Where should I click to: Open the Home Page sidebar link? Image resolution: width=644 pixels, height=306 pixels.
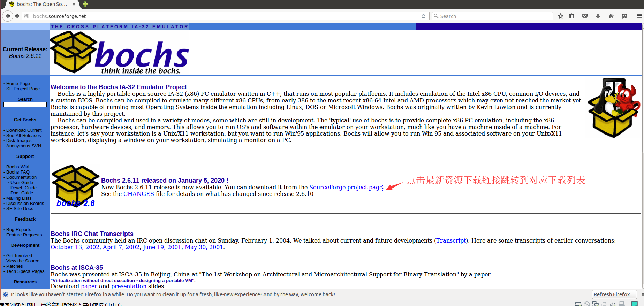[x=18, y=84]
